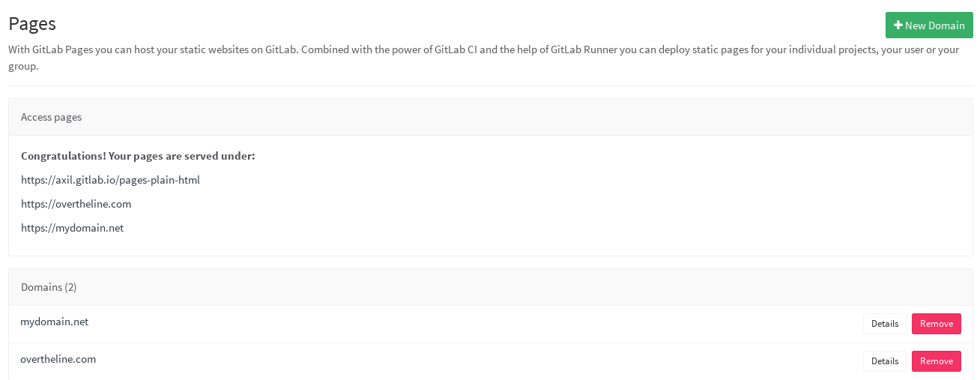Open Details for overtheline.com
The height and width of the screenshot is (380, 980).
(884, 361)
